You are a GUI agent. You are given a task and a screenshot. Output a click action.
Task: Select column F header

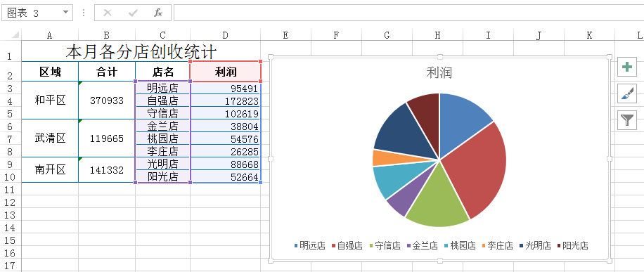pos(336,35)
